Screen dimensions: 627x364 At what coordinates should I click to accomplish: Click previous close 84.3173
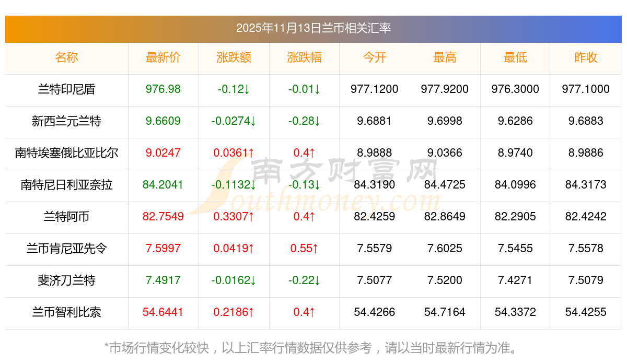tap(586, 185)
